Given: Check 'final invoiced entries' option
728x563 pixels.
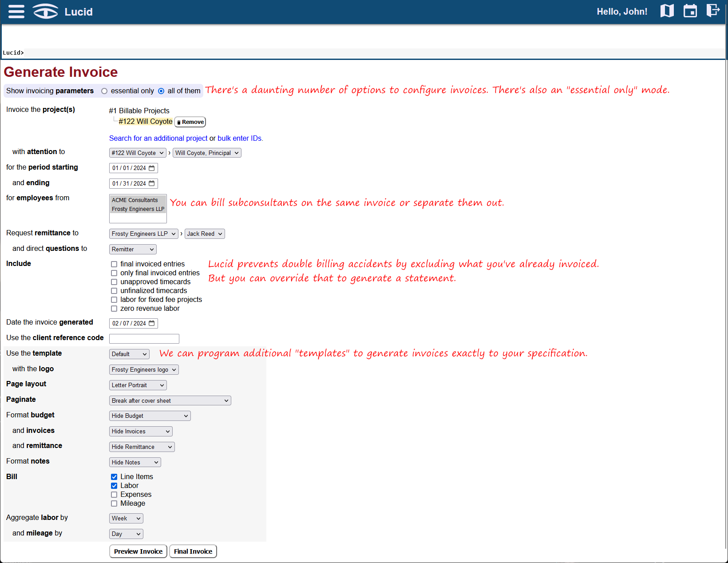Looking at the screenshot, I should pos(114,264).
